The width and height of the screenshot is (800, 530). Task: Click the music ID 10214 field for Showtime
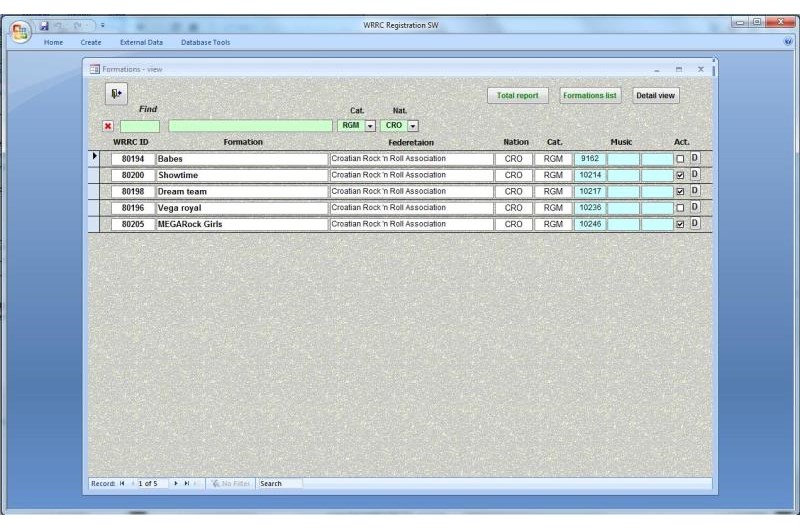pyautogui.click(x=590, y=175)
